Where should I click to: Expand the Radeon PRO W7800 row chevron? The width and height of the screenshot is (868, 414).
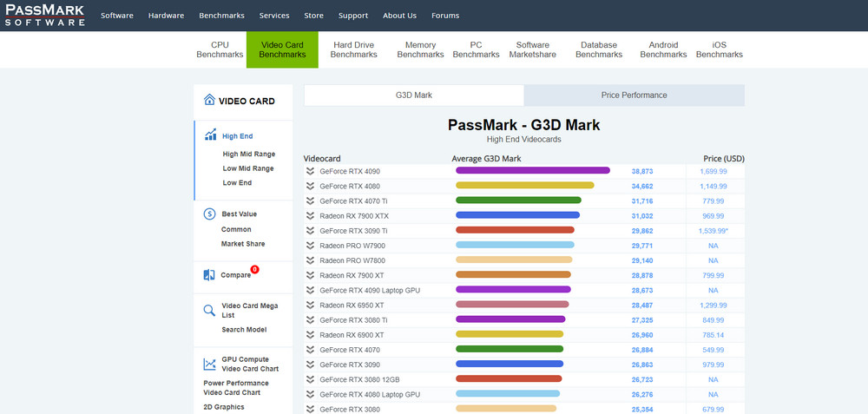point(310,260)
